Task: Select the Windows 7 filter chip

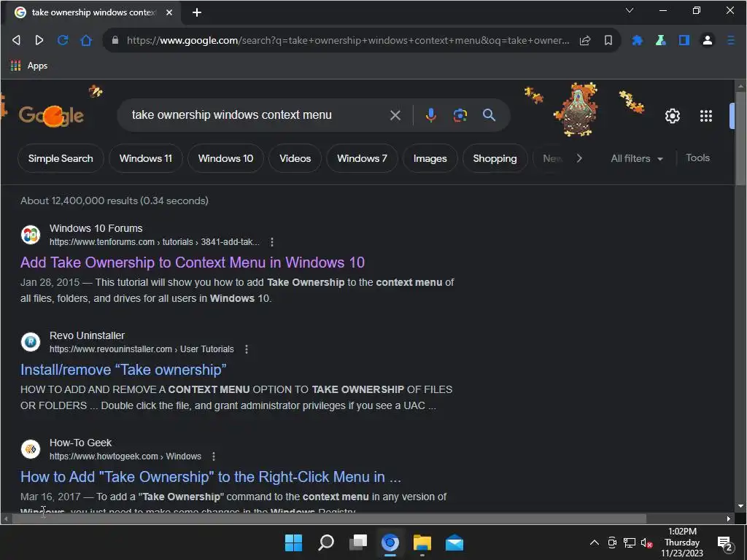Action: point(362,158)
